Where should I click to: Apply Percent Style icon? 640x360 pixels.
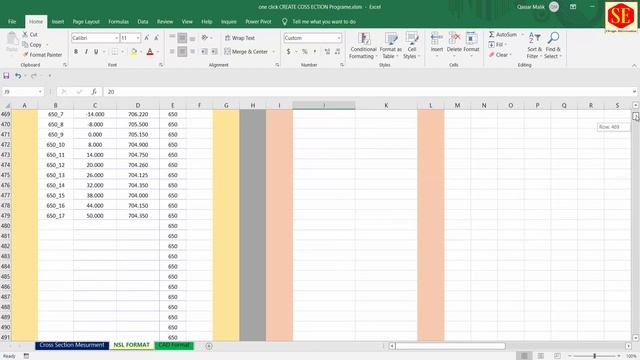pyautogui.click(x=304, y=52)
